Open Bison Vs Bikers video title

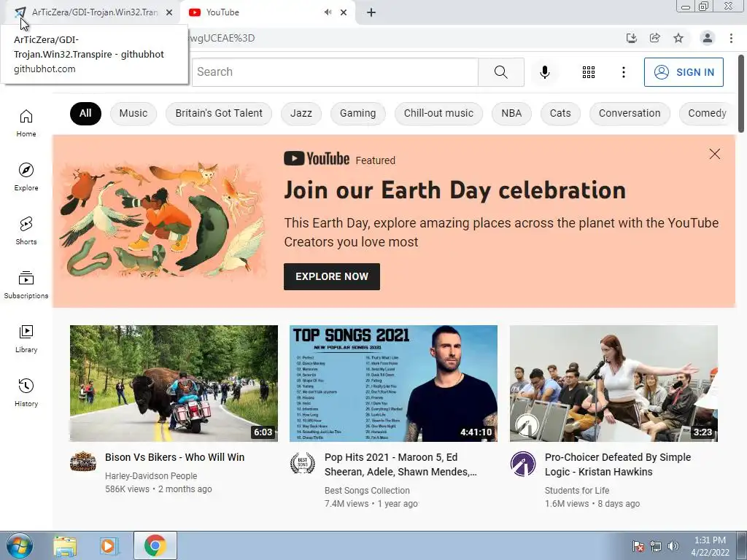(x=175, y=457)
